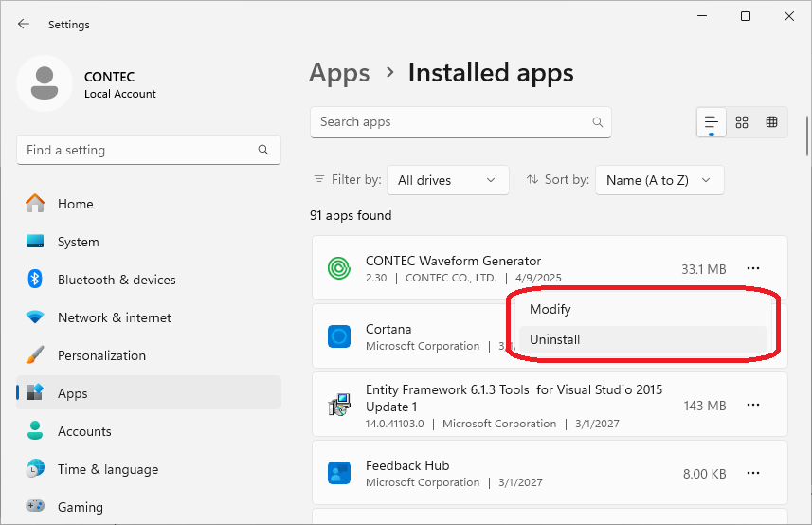
Task: Click the Entity Framework installer icon
Action: coord(339,405)
